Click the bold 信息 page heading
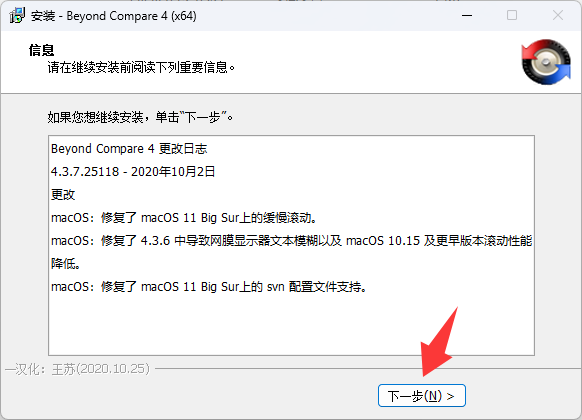 tap(42, 50)
